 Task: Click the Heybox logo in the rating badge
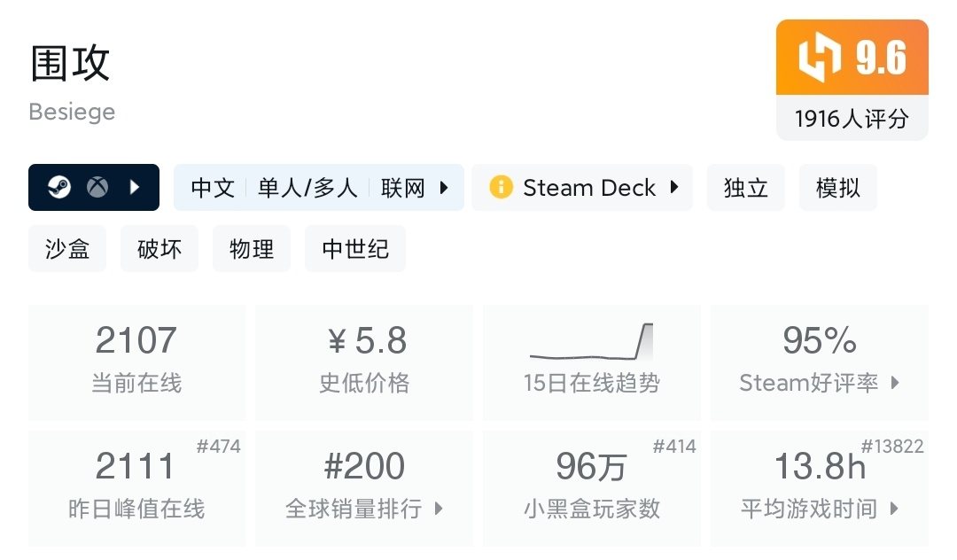(820, 58)
